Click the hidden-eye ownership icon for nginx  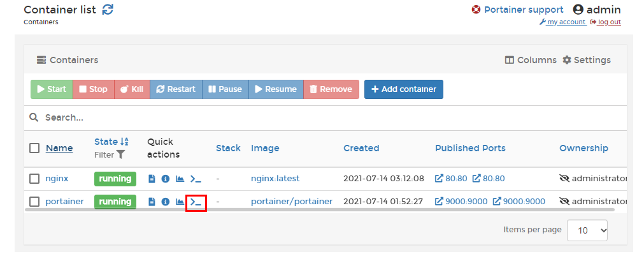coord(565,179)
